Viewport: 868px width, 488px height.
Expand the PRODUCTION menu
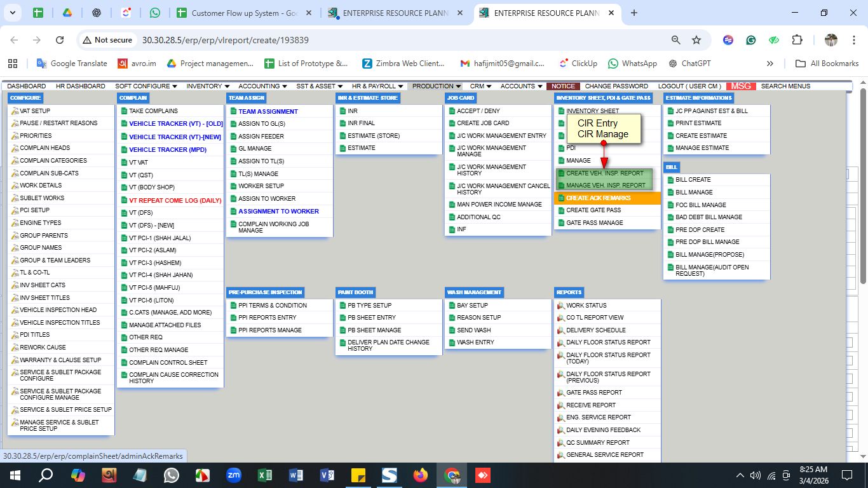(437, 86)
